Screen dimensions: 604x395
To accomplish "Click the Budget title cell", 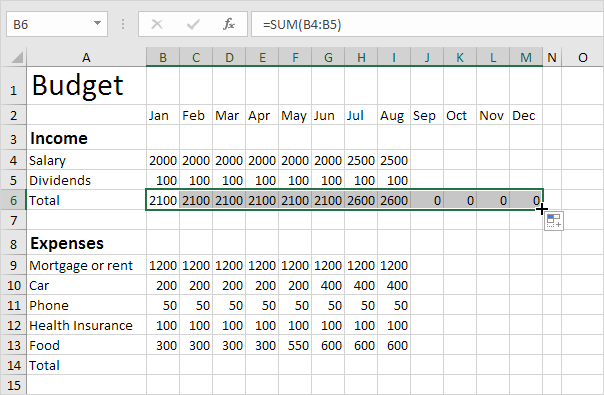I will pyautogui.click(x=86, y=86).
